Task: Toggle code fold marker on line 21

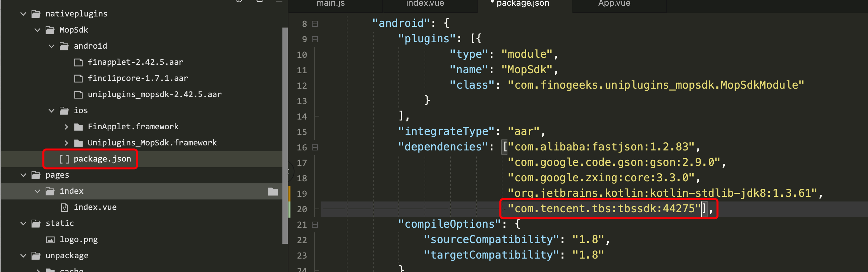Action: tap(315, 225)
